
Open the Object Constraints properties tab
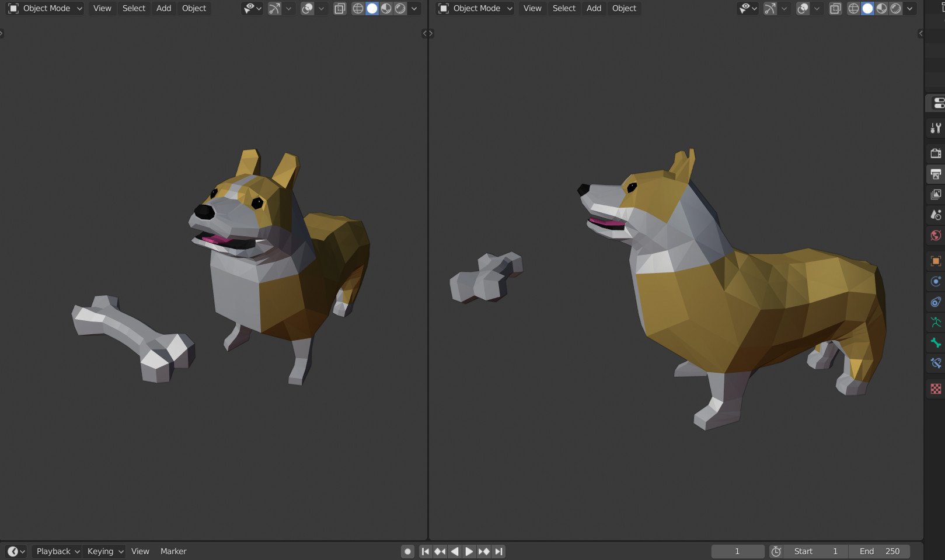tap(935, 302)
